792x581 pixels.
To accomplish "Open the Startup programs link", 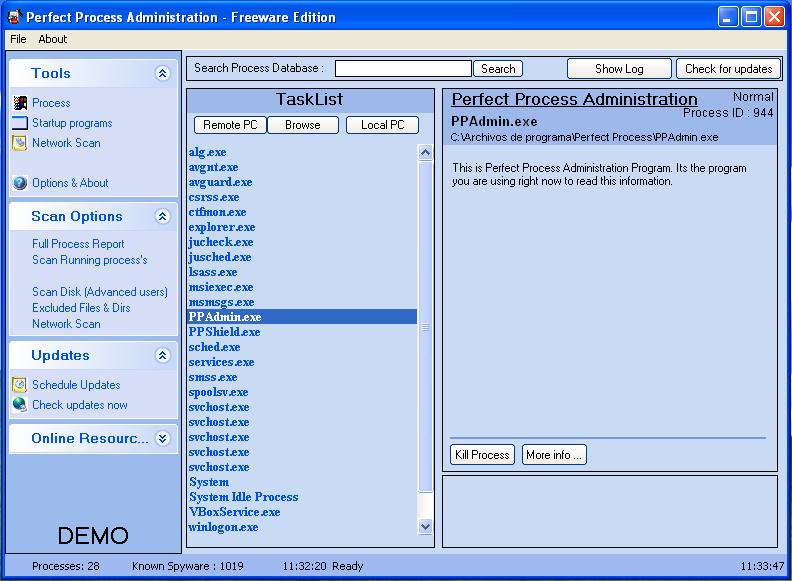I will (72, 123).
